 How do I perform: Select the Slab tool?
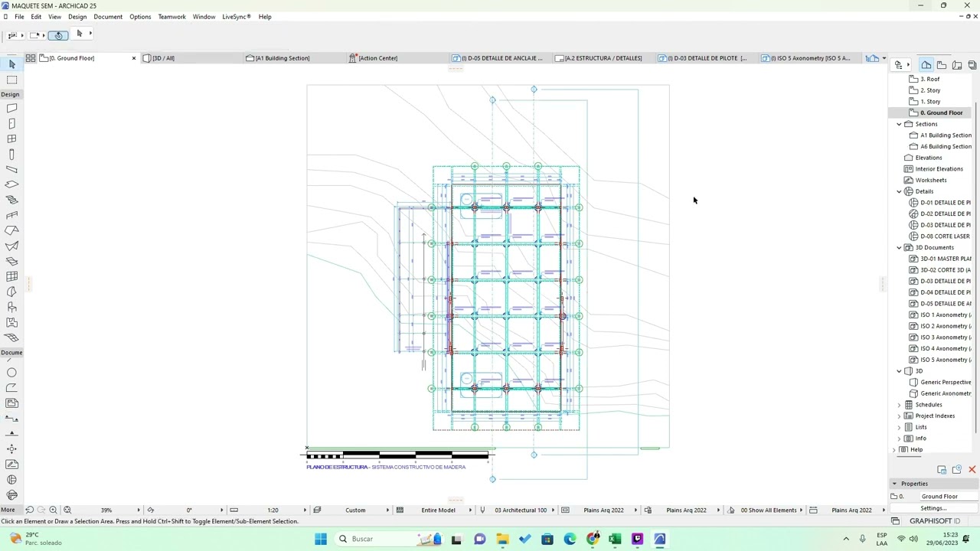point(11,185)
